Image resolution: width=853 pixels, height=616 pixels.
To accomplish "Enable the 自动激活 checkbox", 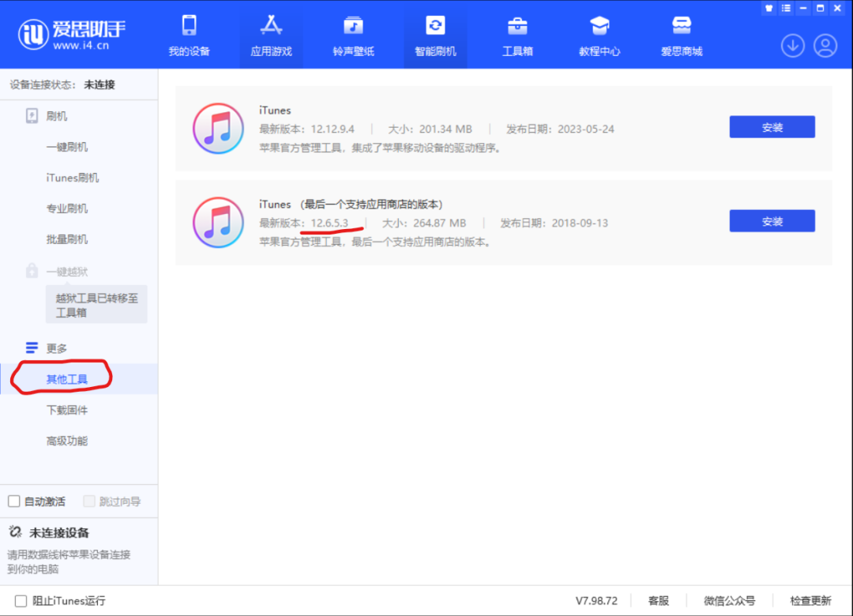I will click(x=14, y=501).
